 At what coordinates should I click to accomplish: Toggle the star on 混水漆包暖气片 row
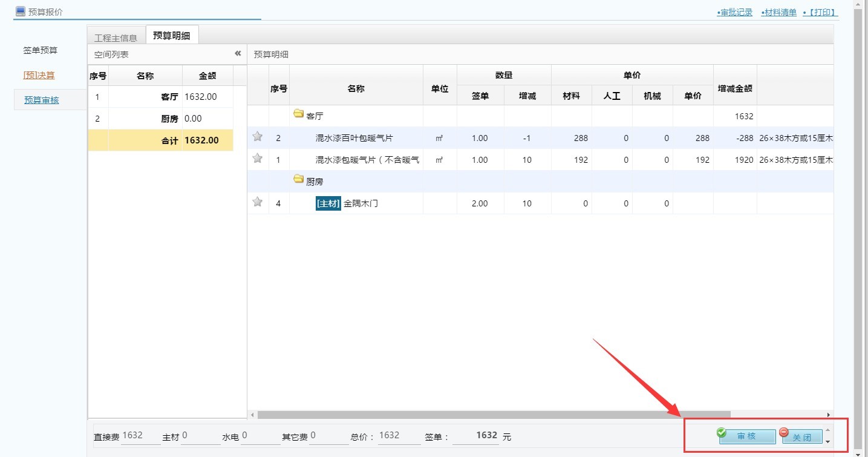click(x=258, y=158)
